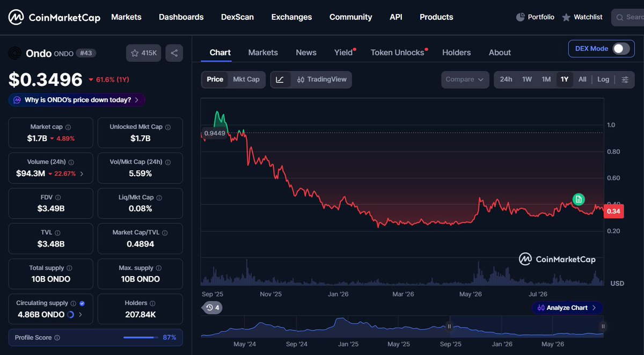Open the Portfolio pie icon link
644x355 pixels.
point(535,17)
